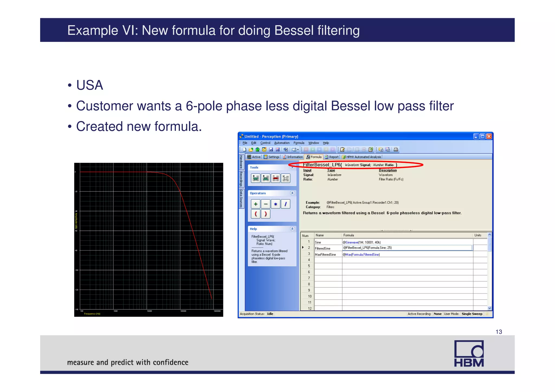Click the Num column header
The height and width of the screenshot is (392, 555).
308,235
